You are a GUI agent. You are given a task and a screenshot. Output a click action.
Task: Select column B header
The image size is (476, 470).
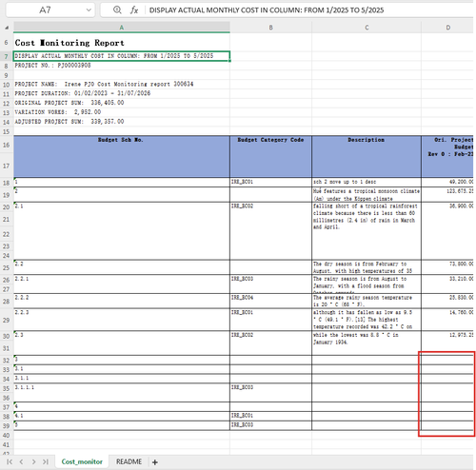pos(270,28)
